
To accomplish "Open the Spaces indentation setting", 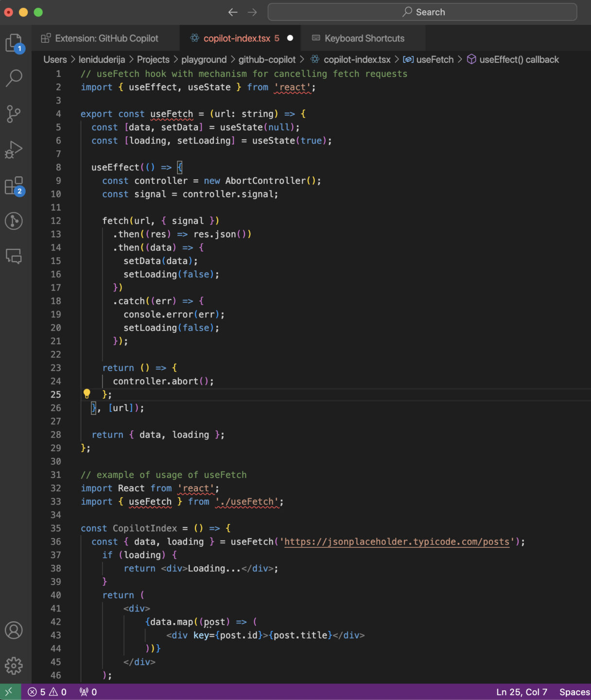I will click(x=574, y=691).
